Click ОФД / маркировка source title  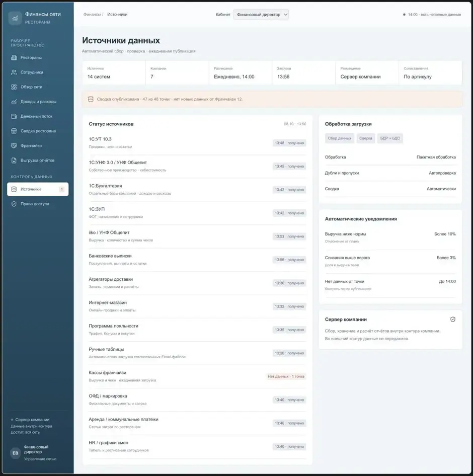[108, 396]
